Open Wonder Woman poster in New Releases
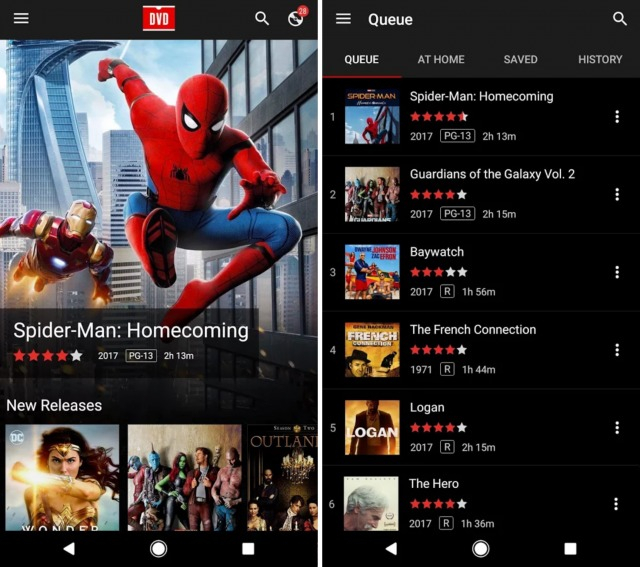640x567 pixels. click(x=62, y=478)
